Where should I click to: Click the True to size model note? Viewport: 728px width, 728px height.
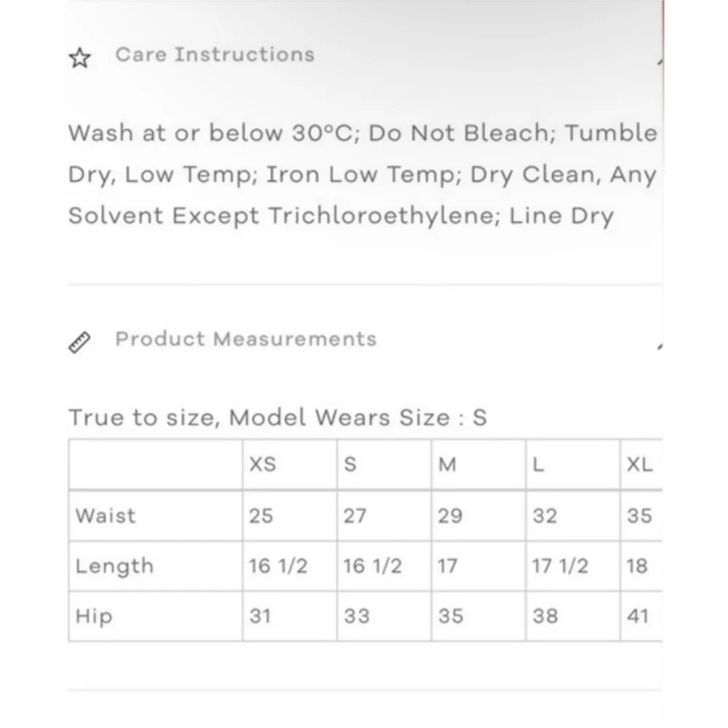[277, 418]
